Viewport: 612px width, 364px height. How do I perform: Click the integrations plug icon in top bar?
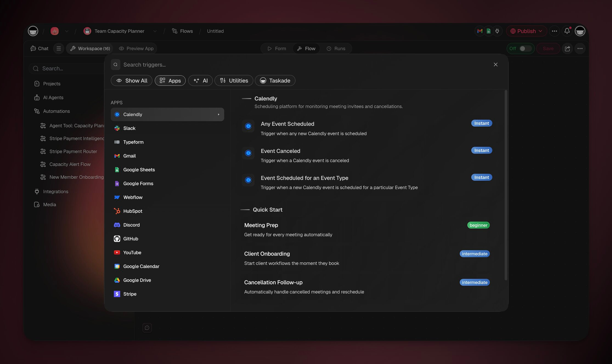(x=497, y=31)
